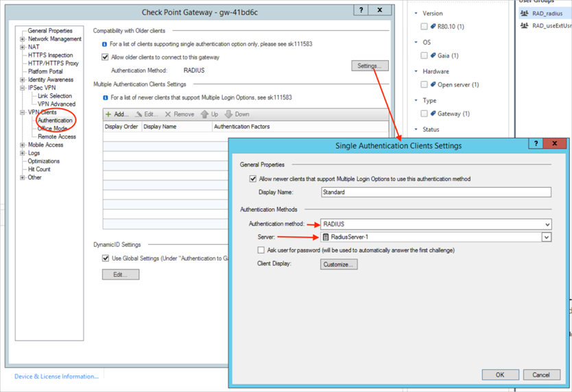Viewport: 572px width, 392px height.
Task: Enable Ask user for password checkbox
Action: (261, 250)
